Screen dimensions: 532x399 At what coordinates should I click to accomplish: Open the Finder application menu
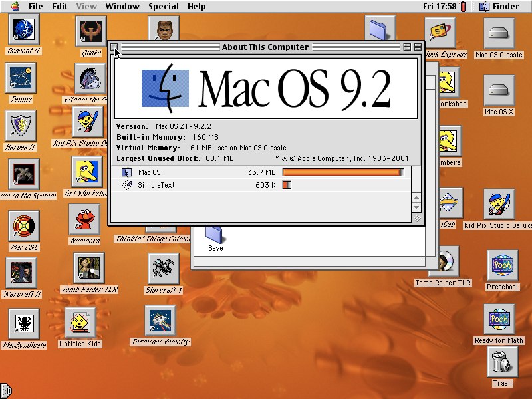coord(499,6)
